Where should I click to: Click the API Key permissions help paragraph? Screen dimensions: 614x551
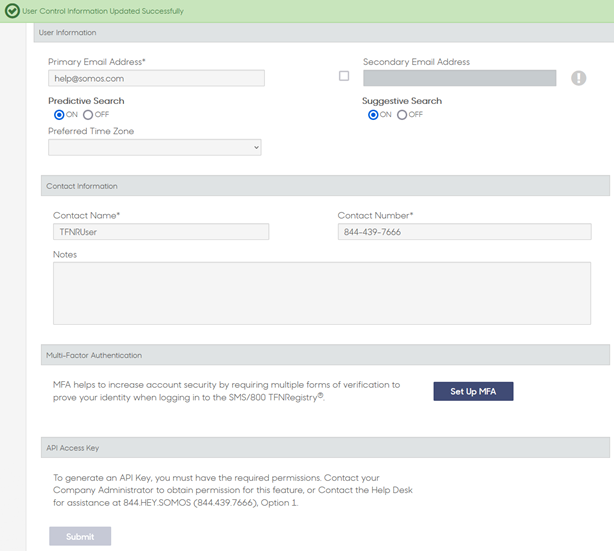[x=233, y=490]
